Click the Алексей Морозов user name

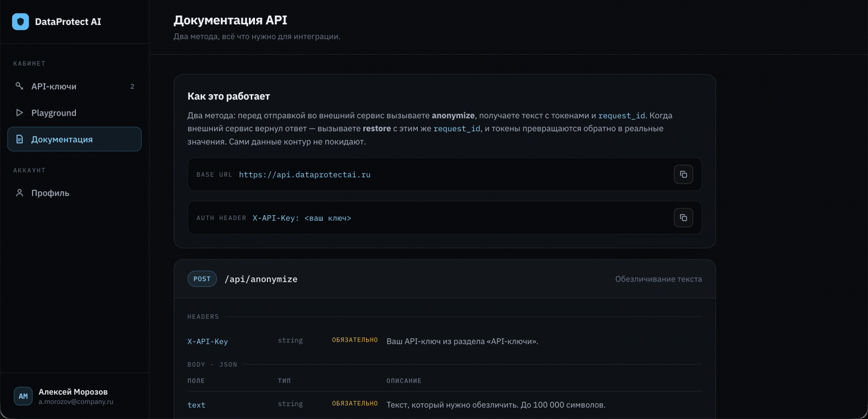tap(73, 392)
